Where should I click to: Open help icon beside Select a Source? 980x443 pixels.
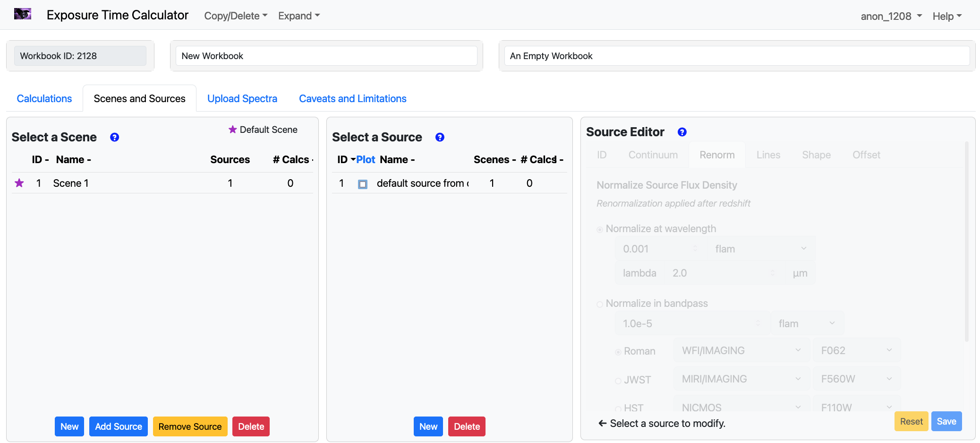(x=440, y=137)
